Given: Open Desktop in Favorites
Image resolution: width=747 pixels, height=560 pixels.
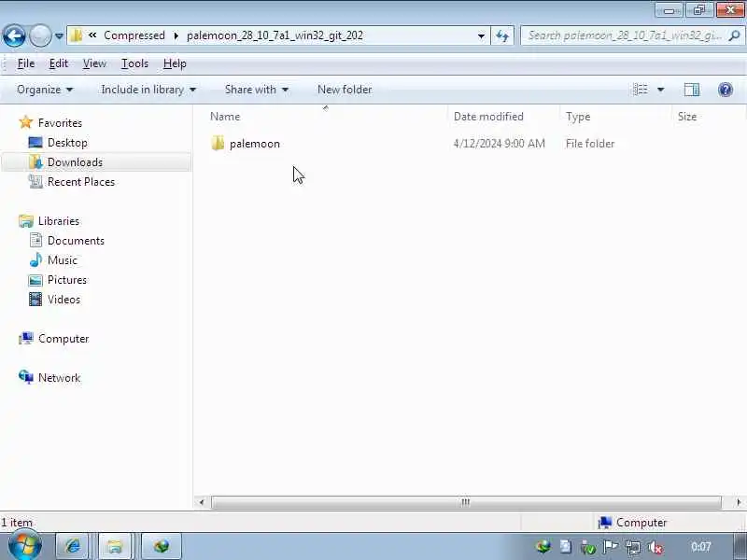Looking at the screenshot, I should point(67,143).
